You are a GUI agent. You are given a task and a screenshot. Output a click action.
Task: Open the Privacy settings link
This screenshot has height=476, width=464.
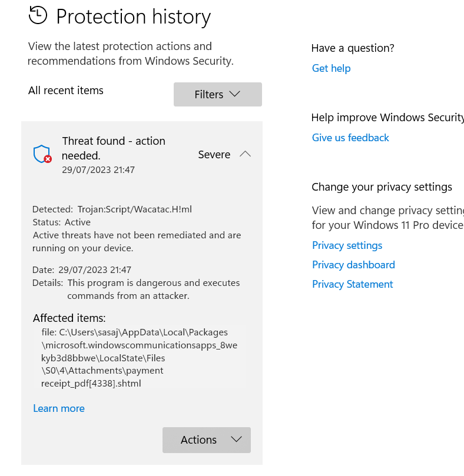[347, 245]
